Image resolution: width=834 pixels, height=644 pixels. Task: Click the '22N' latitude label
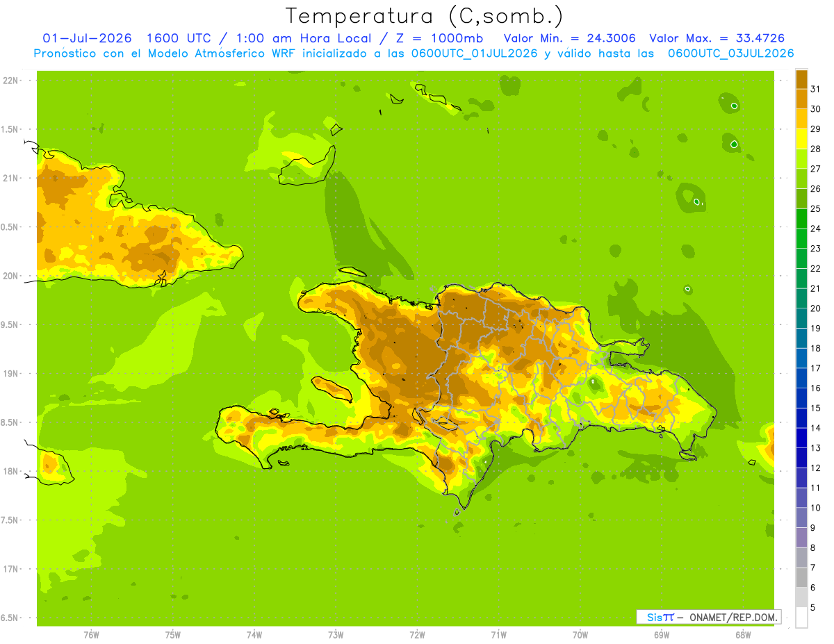10,81
